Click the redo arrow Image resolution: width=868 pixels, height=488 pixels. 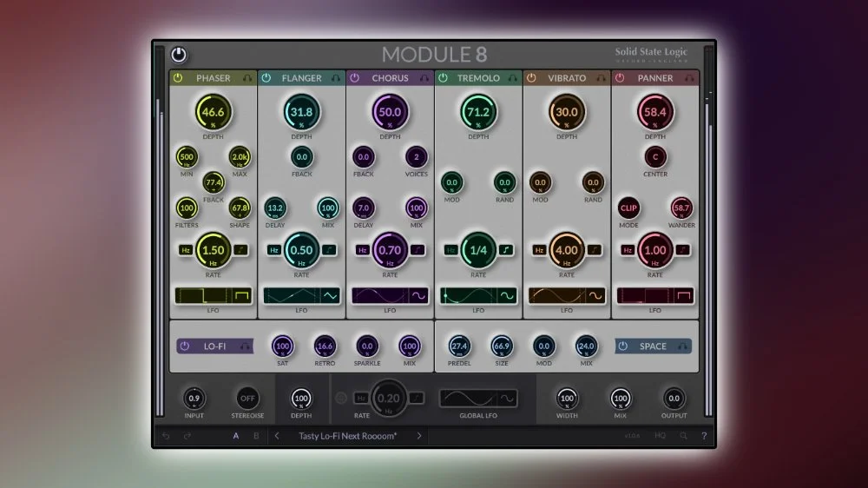coord(187,436)
